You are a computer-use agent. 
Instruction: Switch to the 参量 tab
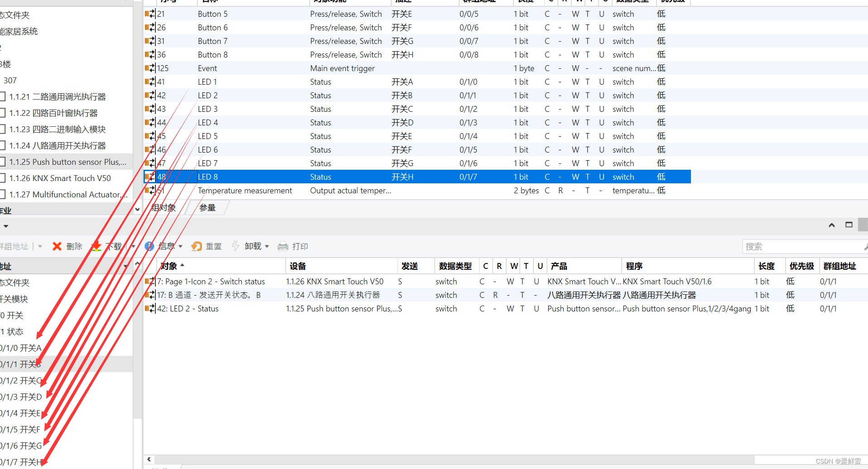207,208
